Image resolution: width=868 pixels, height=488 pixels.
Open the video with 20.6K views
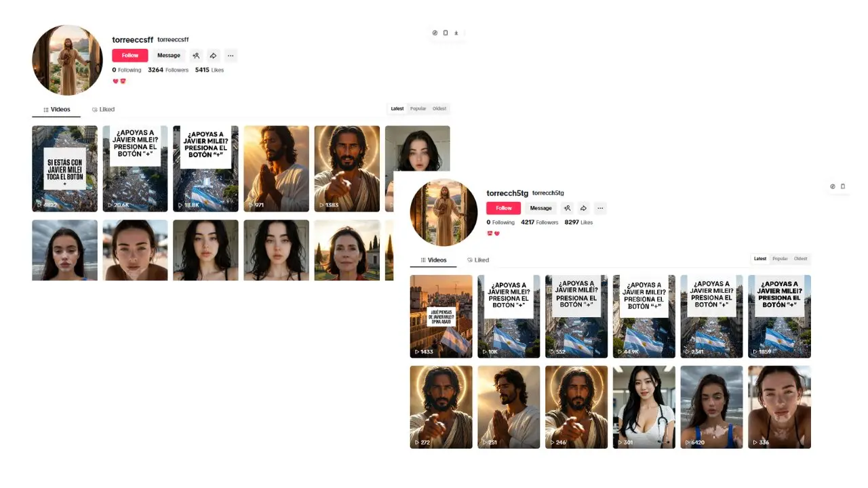coord(135,169)
